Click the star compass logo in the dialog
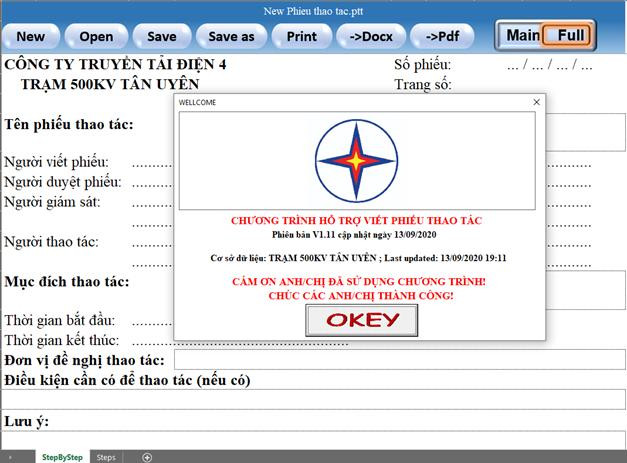Viewport: 627px width, 463px height. (x=356, y=160)
